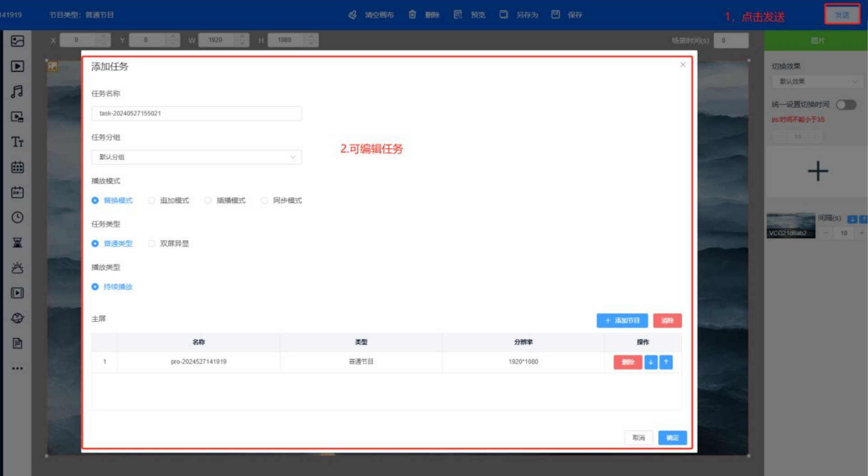Open the 任务分组 dropdown
This screenshot has height=476, width=868.
click(x=196, y=157)
